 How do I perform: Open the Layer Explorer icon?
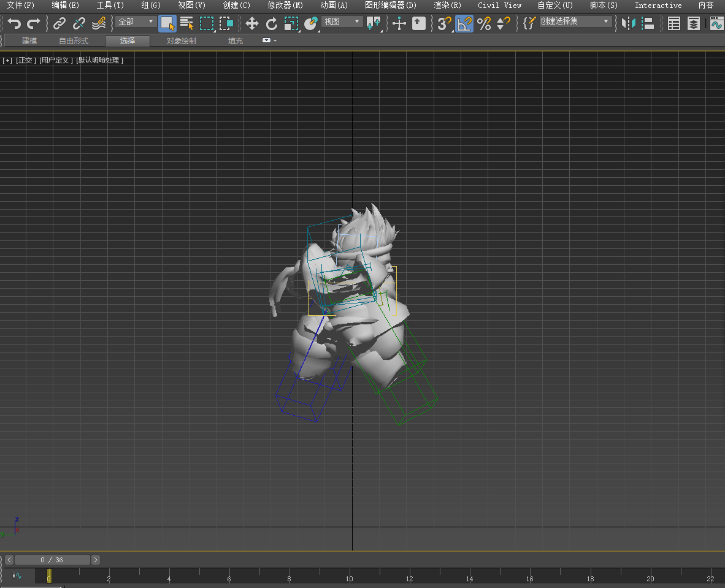point(694,23)
